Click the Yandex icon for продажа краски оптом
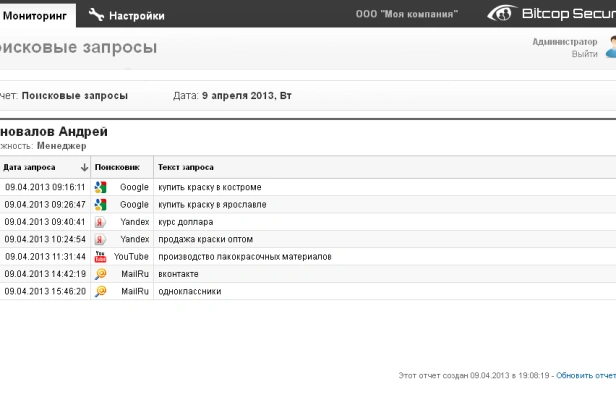The height and width of the screenshot is (405, 616). (100, 239)
